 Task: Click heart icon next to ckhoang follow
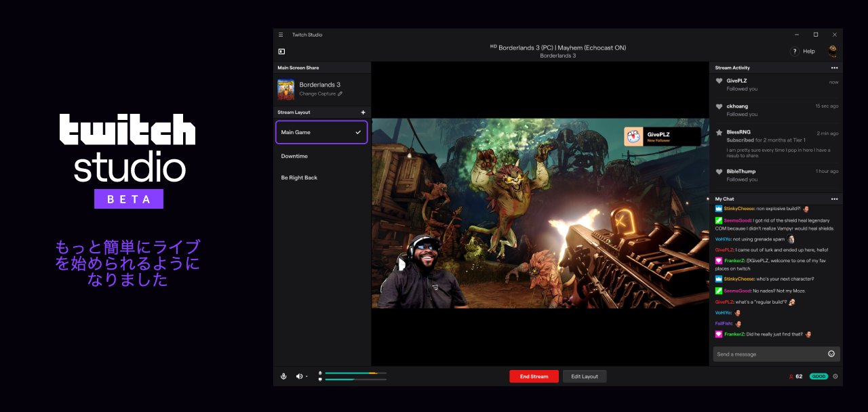tap(719, 106)
